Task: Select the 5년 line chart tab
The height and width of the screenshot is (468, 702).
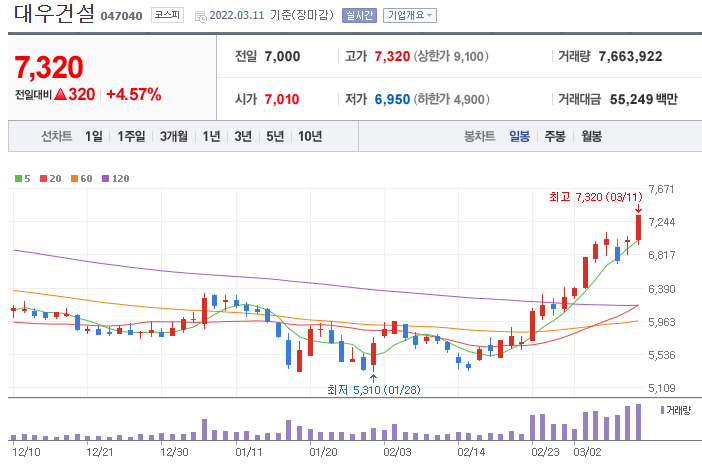Action: click(x=275, y=136)
